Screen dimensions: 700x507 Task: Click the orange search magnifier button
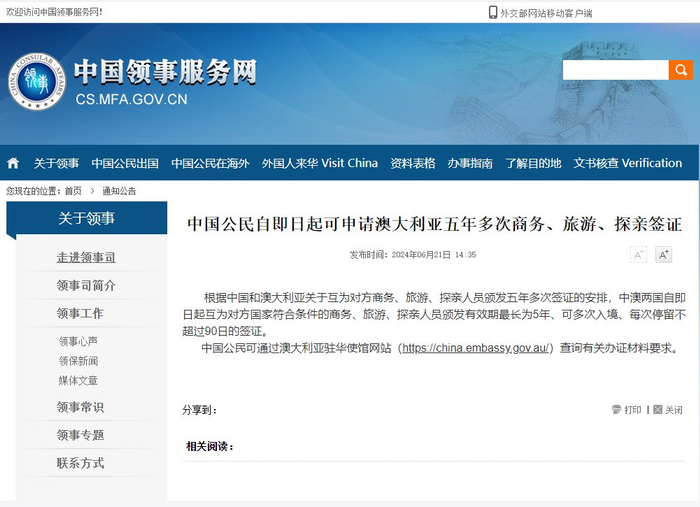[681, 70]
